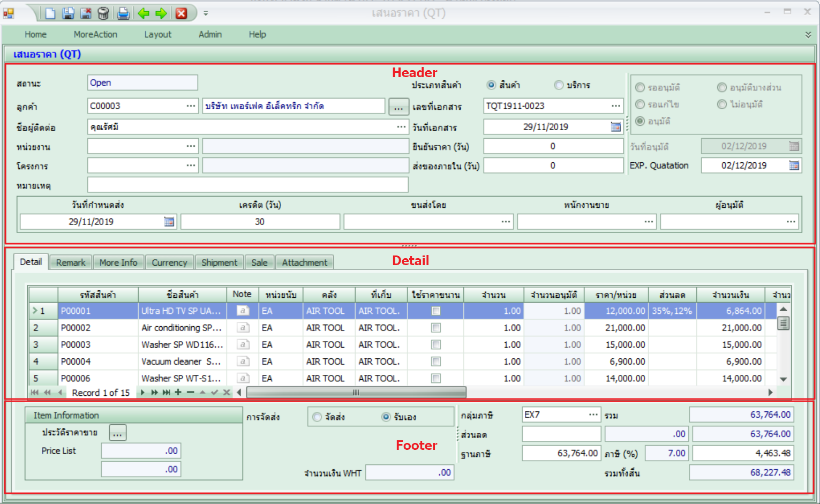This screenshot has height=504, width=820.
Task: Open the customer code C00003 lookup ellipsis
Action: tap(191, 106)
